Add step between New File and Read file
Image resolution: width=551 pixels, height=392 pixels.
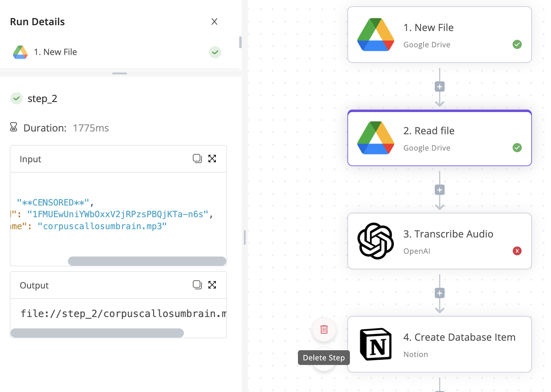(440, 87)
